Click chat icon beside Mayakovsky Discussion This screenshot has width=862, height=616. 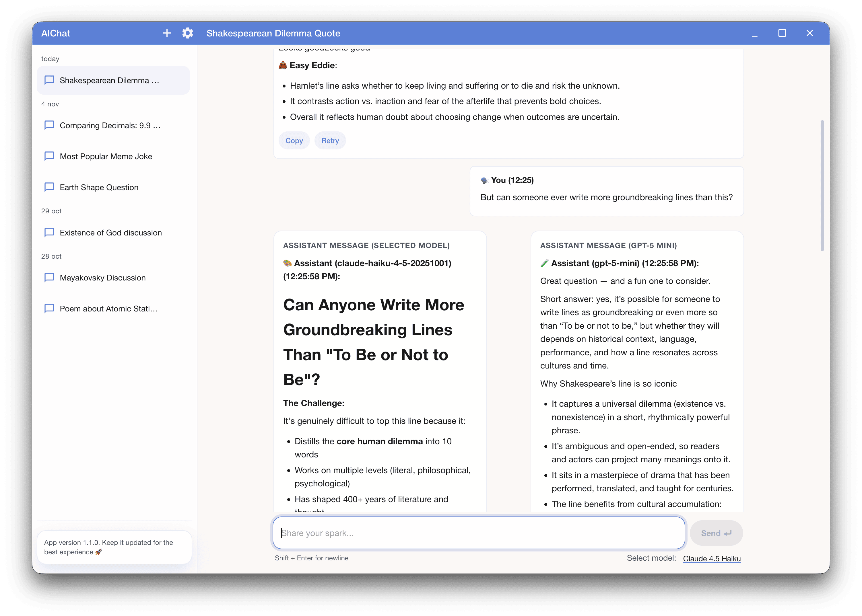(49, 278)
